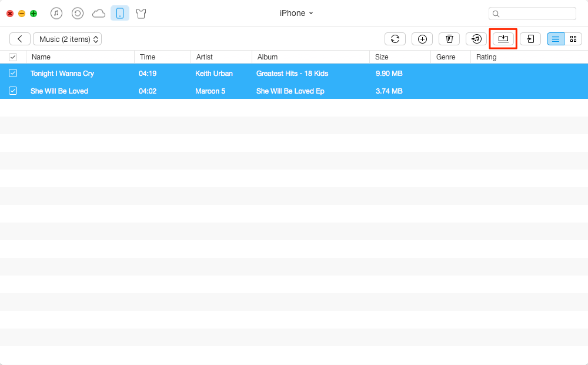This screenshot has width=588, height=365.
Task: Click the refresh toolbar button
Action: click(395, 39)
